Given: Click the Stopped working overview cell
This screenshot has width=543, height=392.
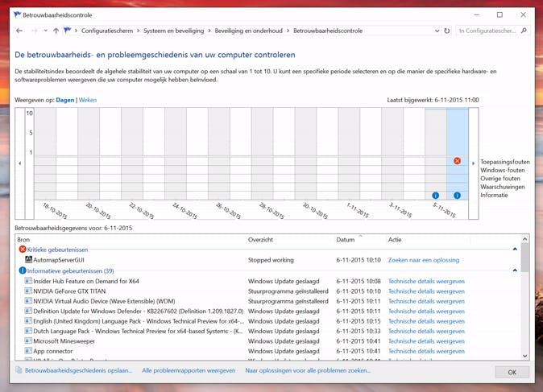Looking at the screenshot, I should [x=271, y=260].
